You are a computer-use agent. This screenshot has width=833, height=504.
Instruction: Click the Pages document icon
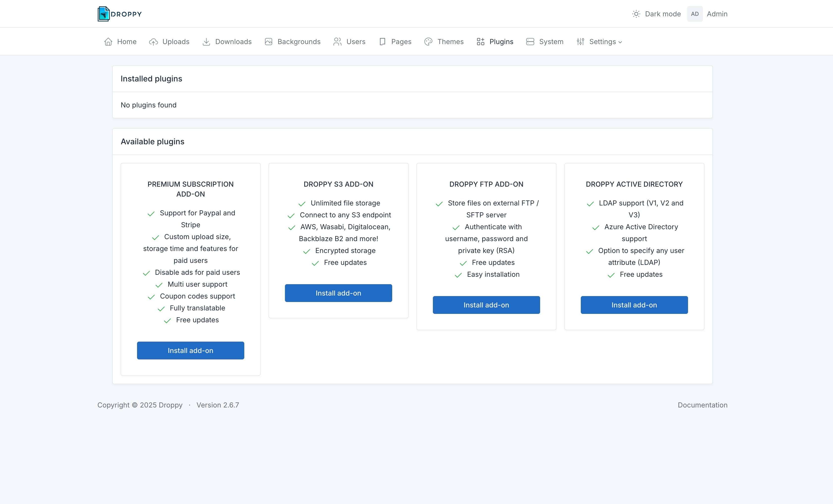(382, 42)
